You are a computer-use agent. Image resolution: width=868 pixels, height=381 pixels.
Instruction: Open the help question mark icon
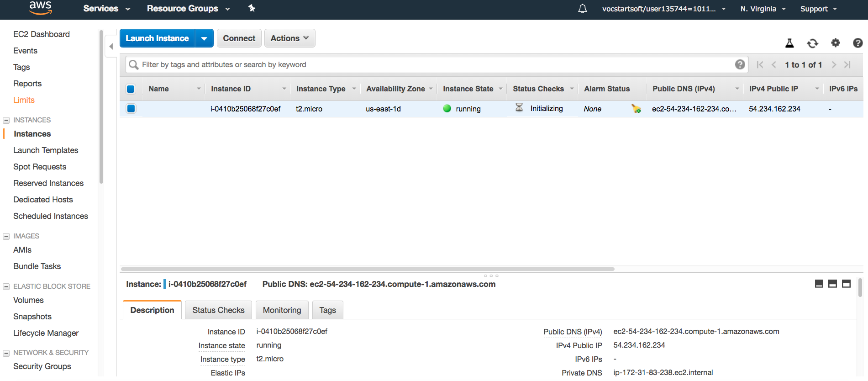click(x=858, y=42)
